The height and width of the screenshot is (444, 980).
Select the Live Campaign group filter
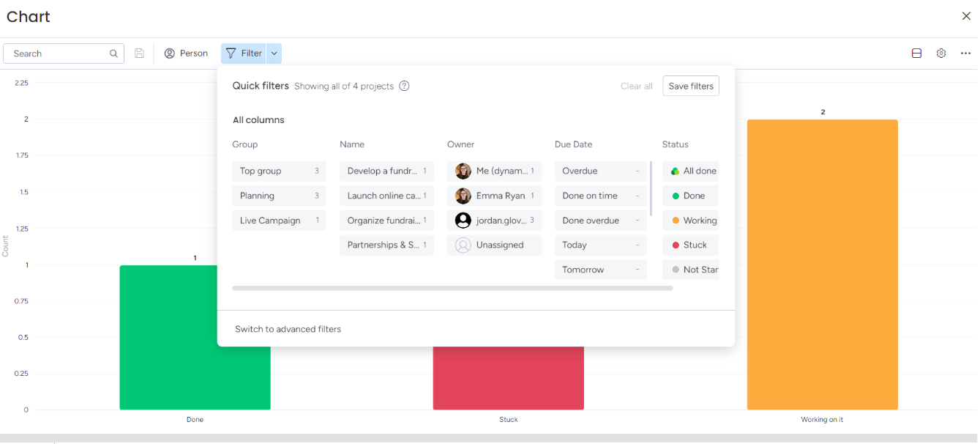tap(279, 221)
